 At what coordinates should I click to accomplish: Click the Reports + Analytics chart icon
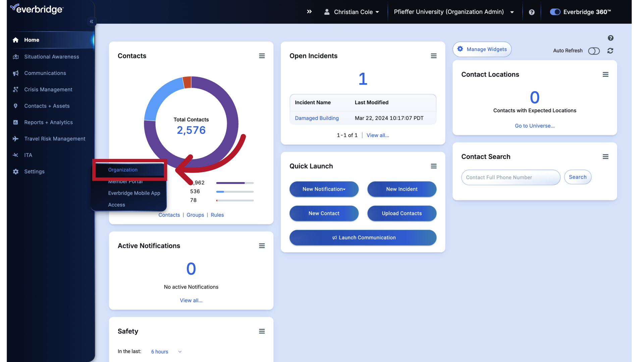point(15,122)
